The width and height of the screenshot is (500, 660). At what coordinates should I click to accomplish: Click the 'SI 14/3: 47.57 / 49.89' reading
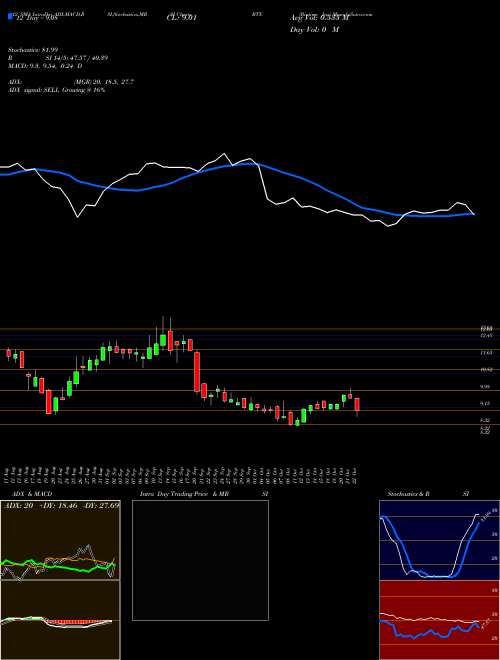click(77, 58)
